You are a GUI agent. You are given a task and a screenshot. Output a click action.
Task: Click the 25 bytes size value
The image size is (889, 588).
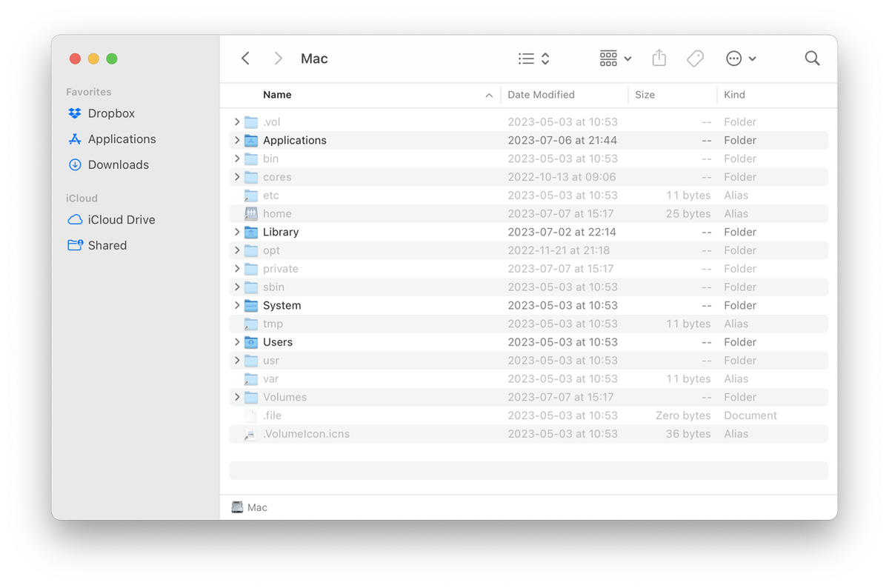click(688, 213)
